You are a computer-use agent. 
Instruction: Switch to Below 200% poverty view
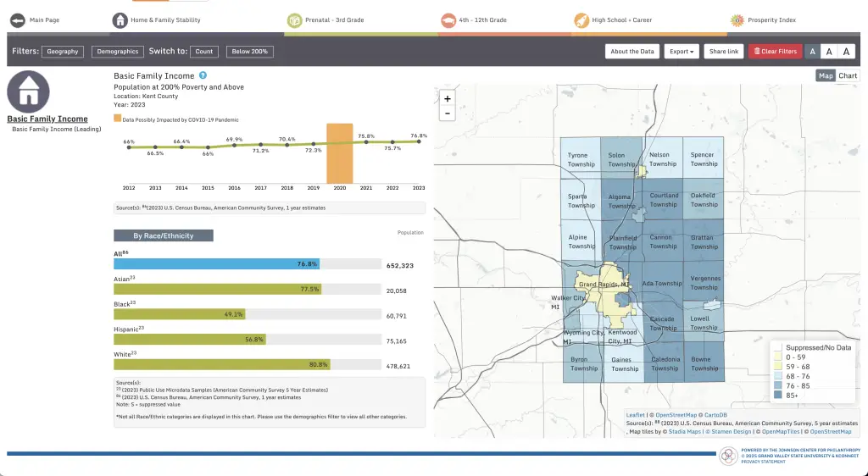click(x=250, y=52)
